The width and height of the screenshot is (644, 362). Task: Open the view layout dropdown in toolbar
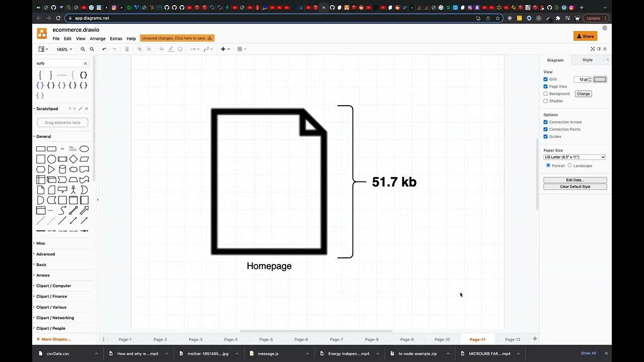(x=43, y=49)
